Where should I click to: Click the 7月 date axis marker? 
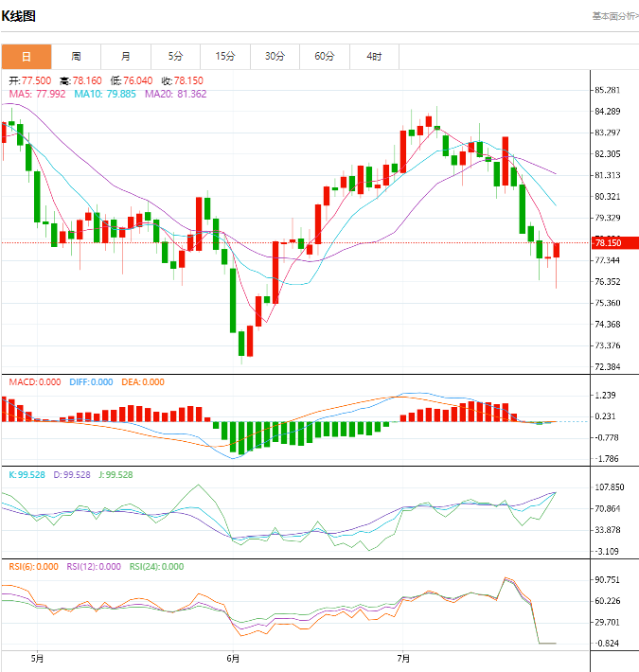tap(403, 658)
